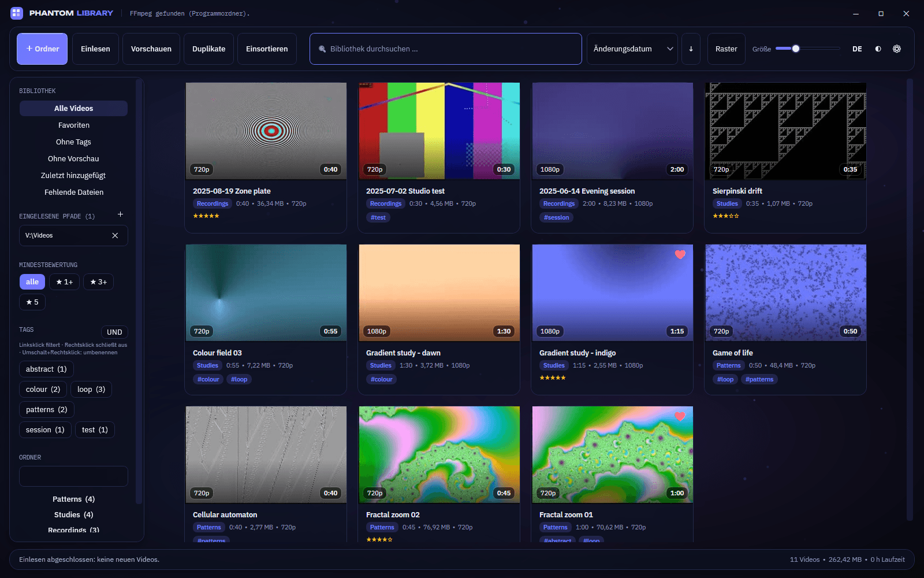
Task: Open the 2025-07-02 Studio test thumbnail
Action: point(439,131)
